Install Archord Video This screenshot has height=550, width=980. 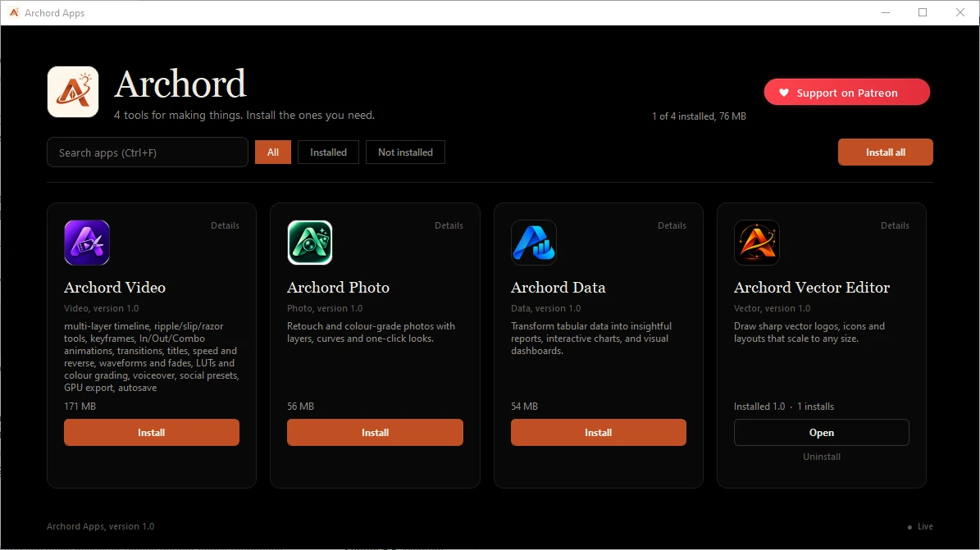(151, 433)
